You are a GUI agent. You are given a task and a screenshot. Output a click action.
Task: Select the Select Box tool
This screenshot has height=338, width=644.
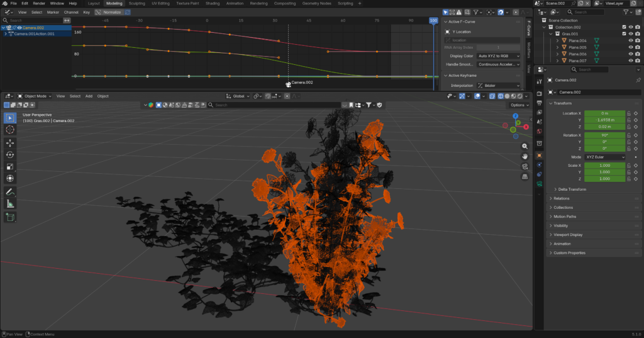click(10, 118)
